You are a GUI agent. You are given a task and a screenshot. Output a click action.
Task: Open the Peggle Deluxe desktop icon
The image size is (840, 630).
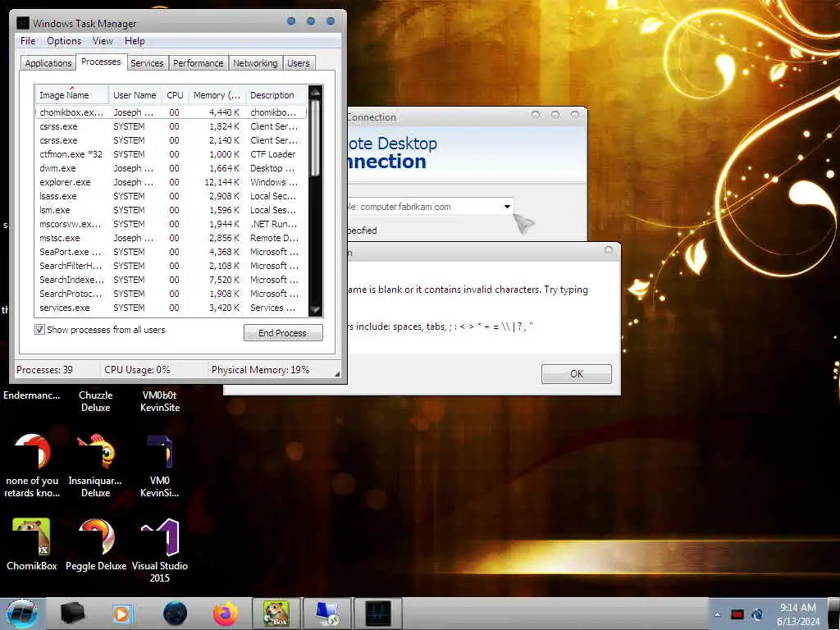click(x=96, y=544)
